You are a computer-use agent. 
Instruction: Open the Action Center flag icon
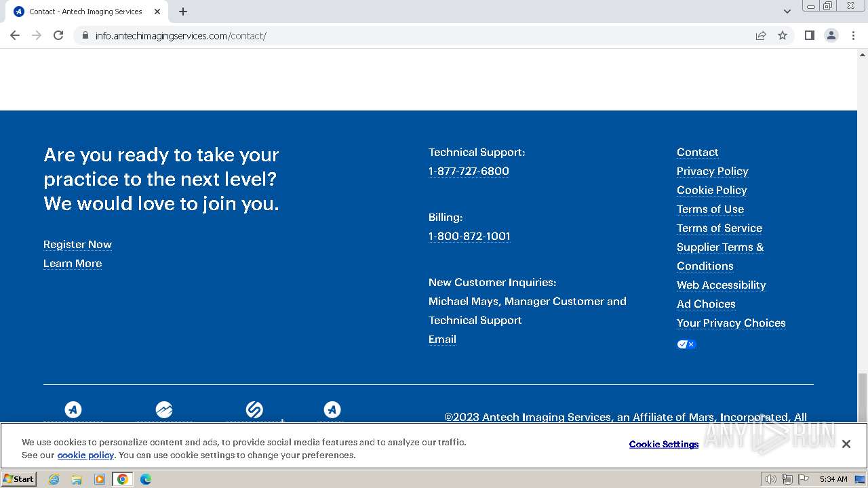804,479
